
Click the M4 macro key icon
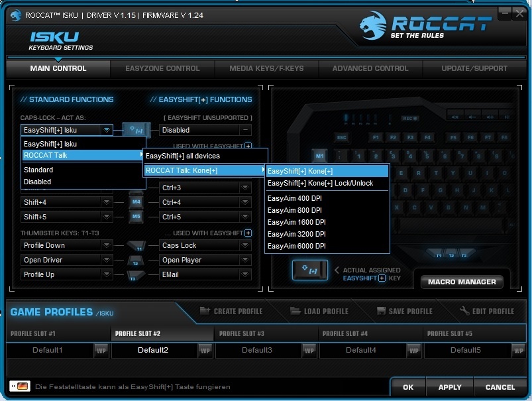136,202
